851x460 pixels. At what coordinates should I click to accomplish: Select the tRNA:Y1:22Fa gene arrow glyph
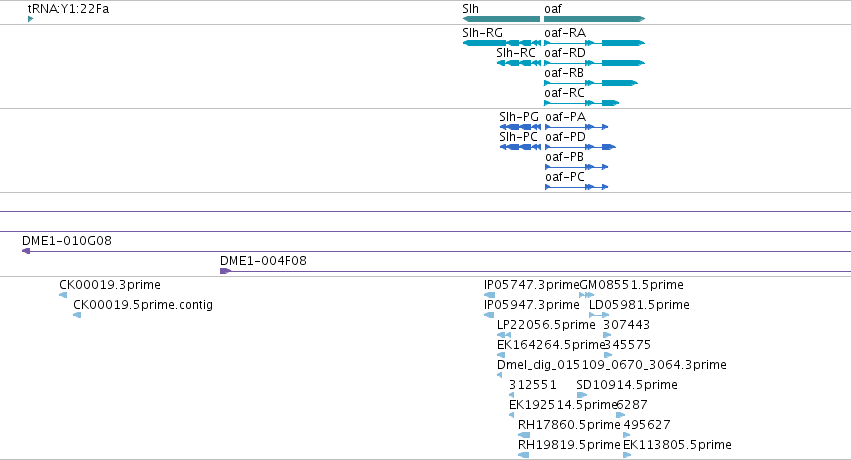pos(30,19)
